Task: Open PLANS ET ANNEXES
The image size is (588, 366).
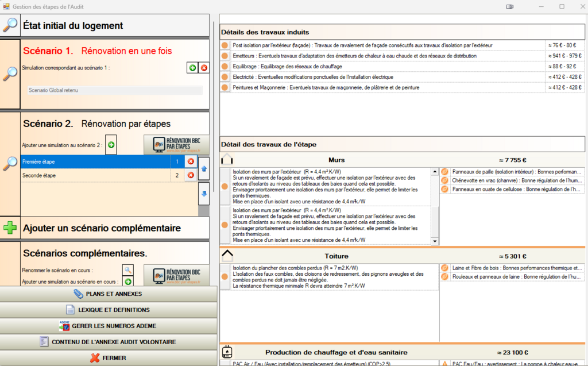Action: point(109,294)
